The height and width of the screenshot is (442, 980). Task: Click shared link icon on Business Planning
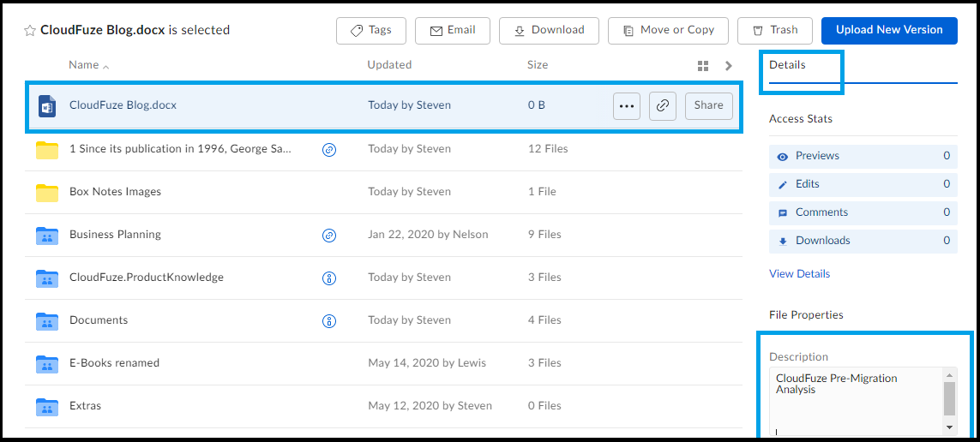click(x=328, y=235)
